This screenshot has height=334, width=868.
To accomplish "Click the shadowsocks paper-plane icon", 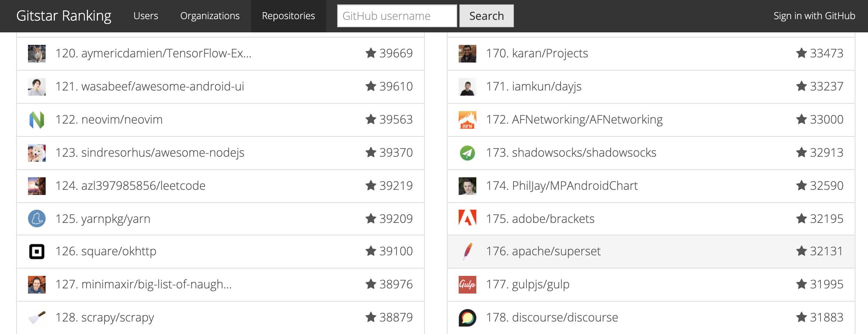I will [466, 152].
